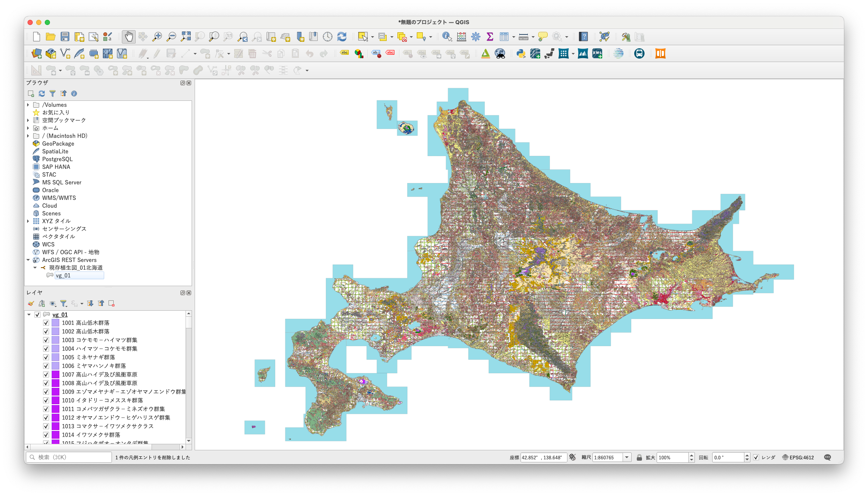Click the Save Project floppy icon
The width and height of the screenshot is (868, 496).
pyautogui.click(x=65, y=37)
